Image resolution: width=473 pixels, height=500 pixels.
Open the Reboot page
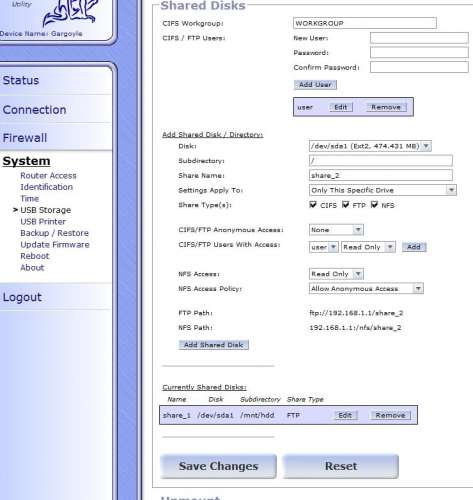coord(35,256)
